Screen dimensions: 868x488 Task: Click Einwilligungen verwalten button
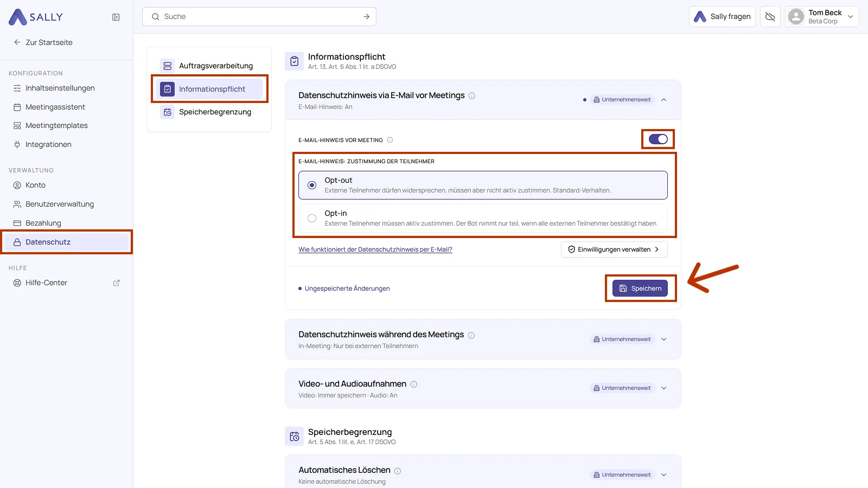point(614,249)
